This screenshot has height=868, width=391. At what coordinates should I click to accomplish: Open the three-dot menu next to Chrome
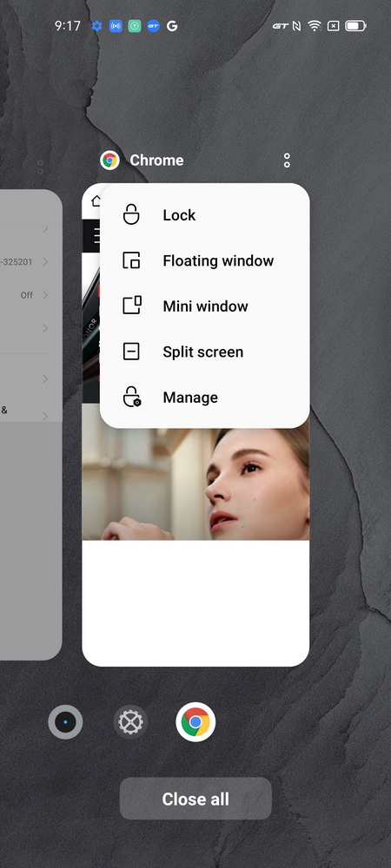pos(287,161)
